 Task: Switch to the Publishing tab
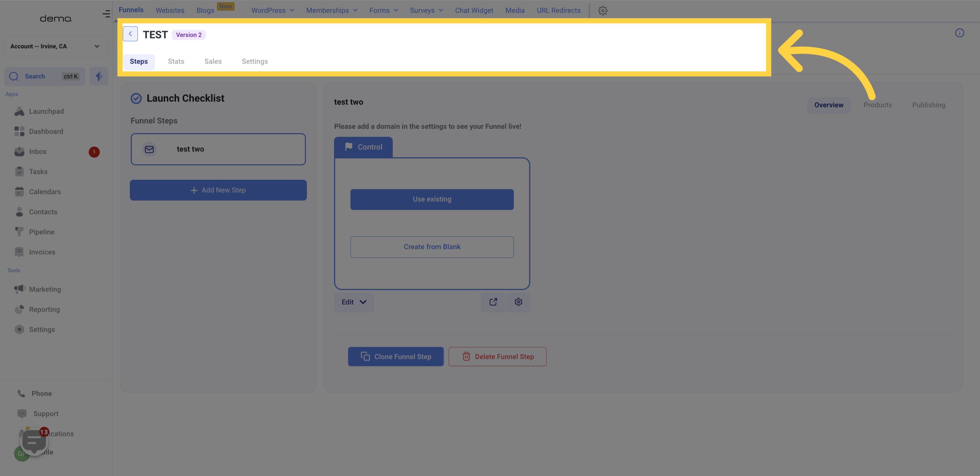coord(928,105)
